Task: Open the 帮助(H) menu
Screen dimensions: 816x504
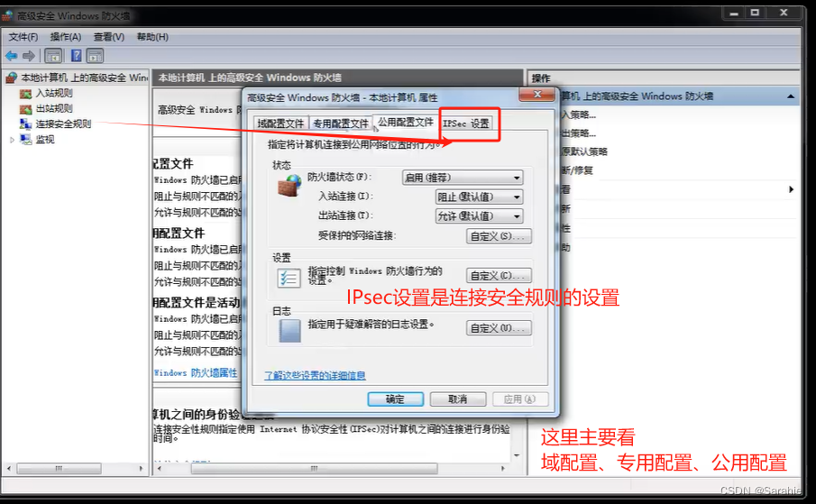Action: [x=152, y=37]
